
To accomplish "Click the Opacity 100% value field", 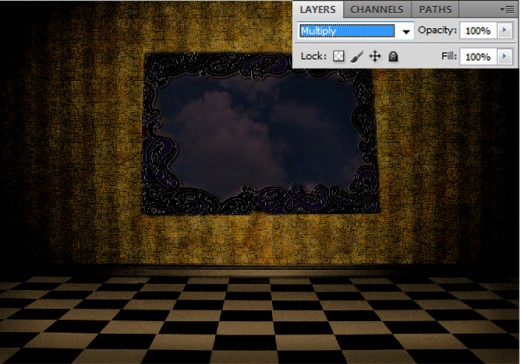I will coord(478,31).
